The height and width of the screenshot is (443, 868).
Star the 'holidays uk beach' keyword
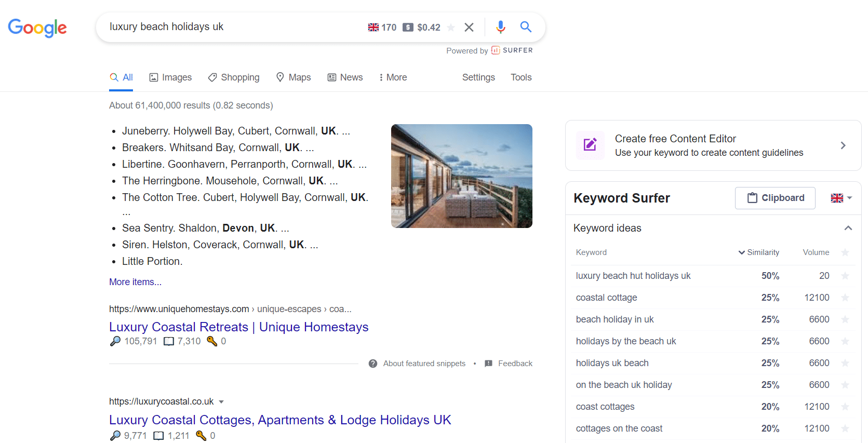(845, 363)
